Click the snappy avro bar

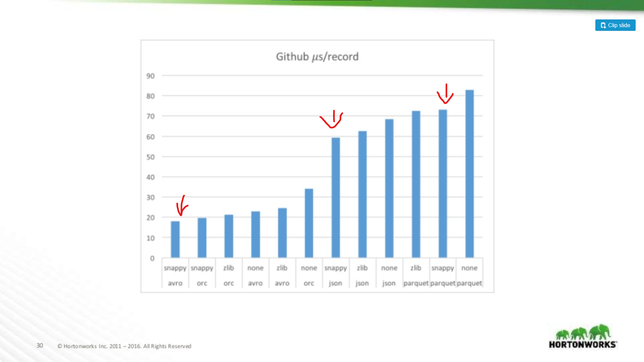coord(175,239)
